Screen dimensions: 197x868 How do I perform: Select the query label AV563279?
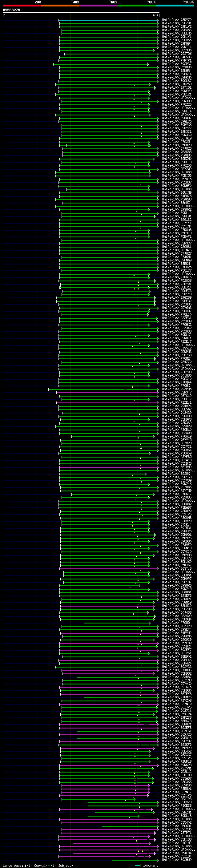pos(11,10)
